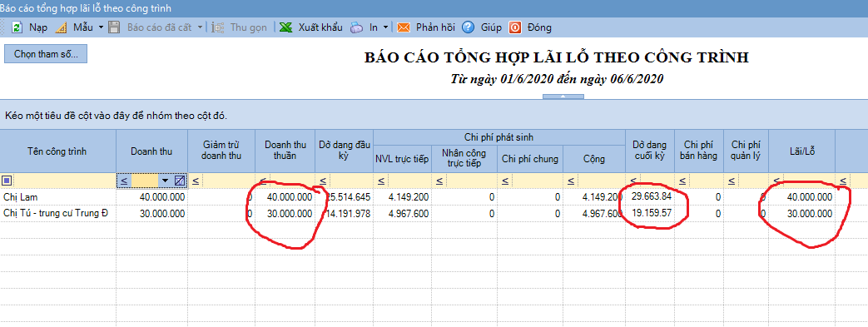Click the Chi phí chung filter operator
The width and height of the screenshot is (868, 327).
pyautogui.click(x=506, y=181)
